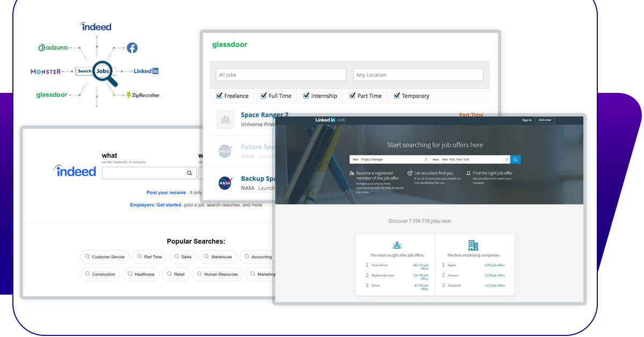Select the Sales popular search
This screenshot has width=644, height=337.
click(x=182, y=257)
